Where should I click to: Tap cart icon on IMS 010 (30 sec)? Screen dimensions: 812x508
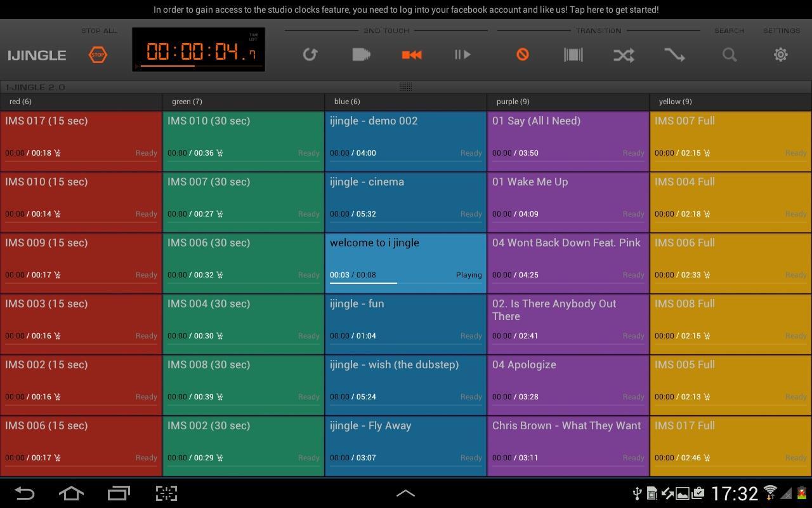coord(220,152)
